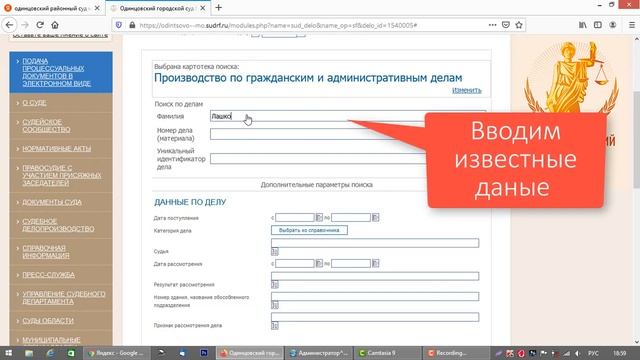The width and height of the screenshot is (640, 360).
Task: Click Изменить link for картотека
Action: [467, 90]
